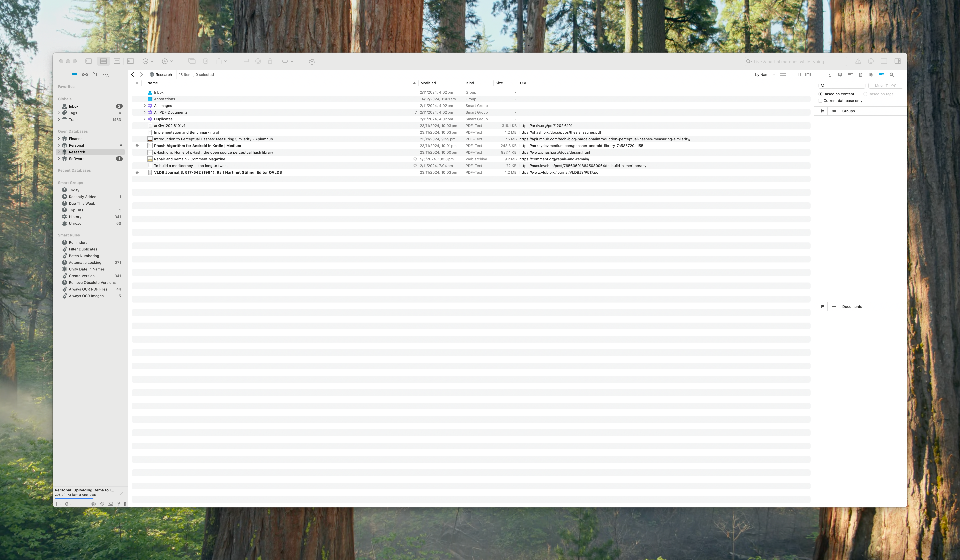The image size is (960, 560).
Task: Expand the Finance database in the sidebar
Action: (59, 138)
